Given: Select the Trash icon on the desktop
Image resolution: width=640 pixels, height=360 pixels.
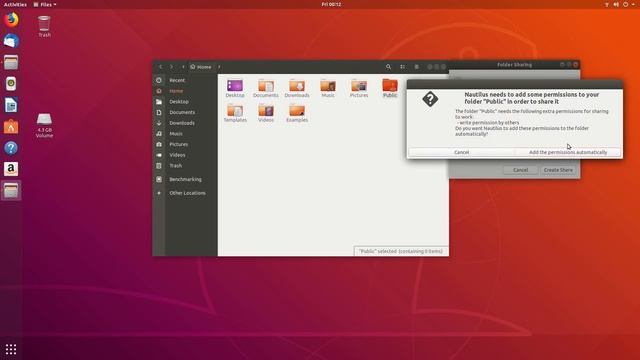Looking at the screenshot, I should pyautogui.click(x=44, y=27).
